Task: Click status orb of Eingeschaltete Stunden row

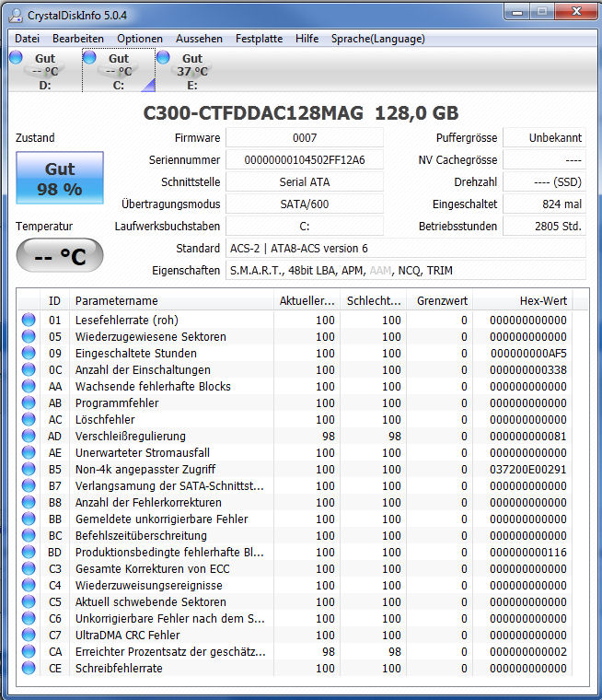Action: tap(29, 353)
